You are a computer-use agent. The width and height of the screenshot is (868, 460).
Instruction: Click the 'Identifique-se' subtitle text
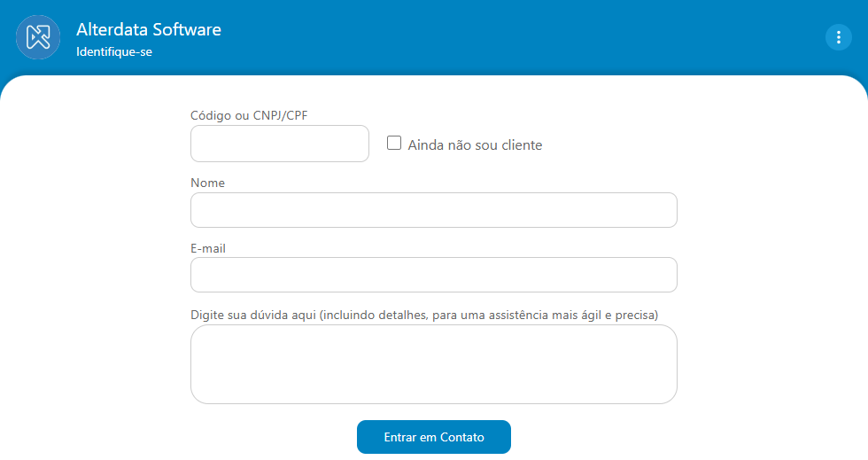click(x=114, y=52)
